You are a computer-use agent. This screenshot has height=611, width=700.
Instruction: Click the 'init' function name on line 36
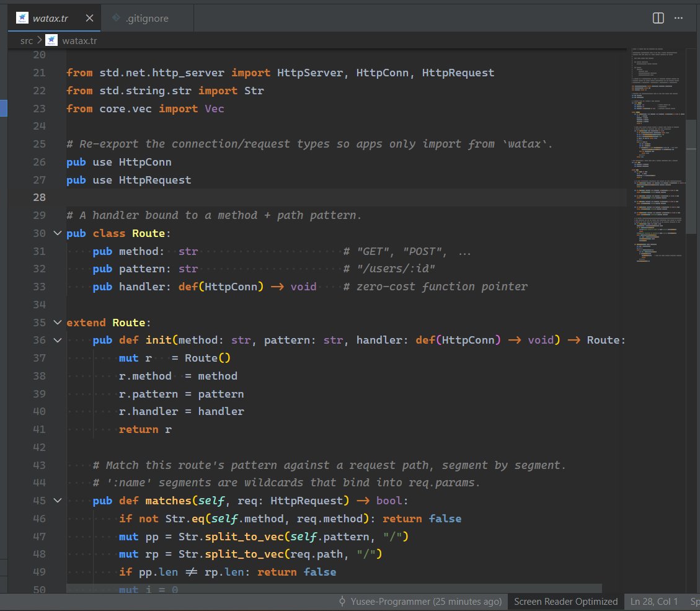point(159,341)
